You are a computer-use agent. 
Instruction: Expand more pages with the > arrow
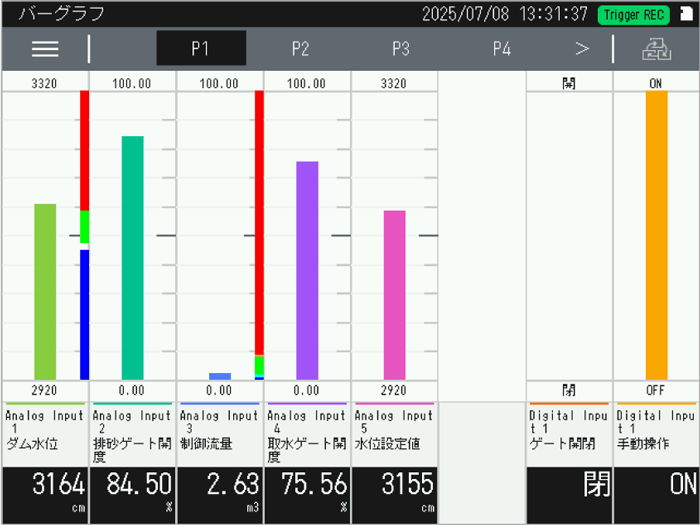tap(582, 49)
